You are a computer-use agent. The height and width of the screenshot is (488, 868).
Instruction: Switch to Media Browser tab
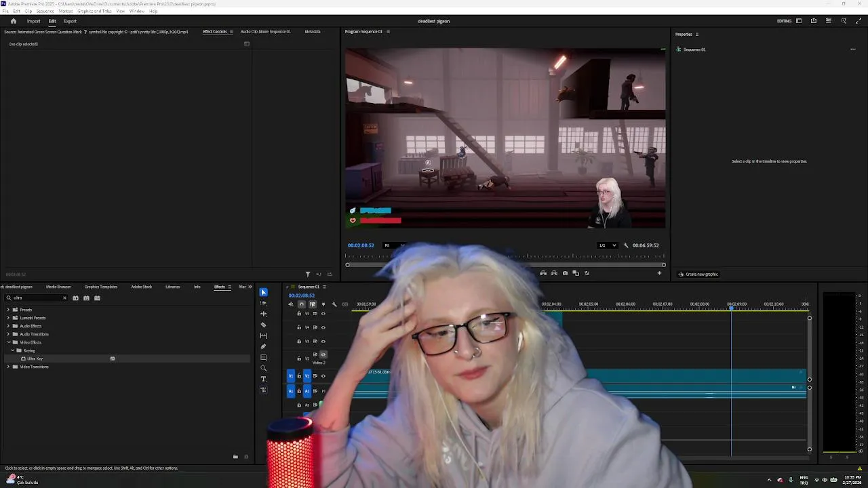coord(58,287)
